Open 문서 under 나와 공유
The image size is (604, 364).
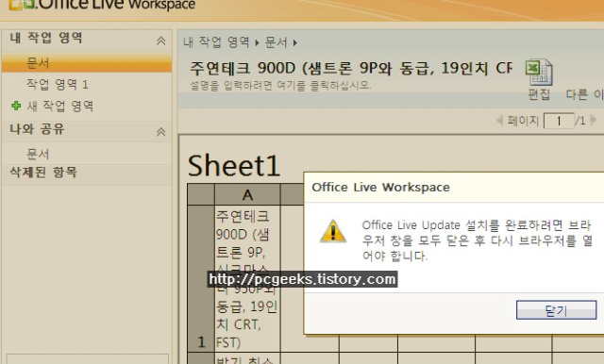tap(38, 155)
